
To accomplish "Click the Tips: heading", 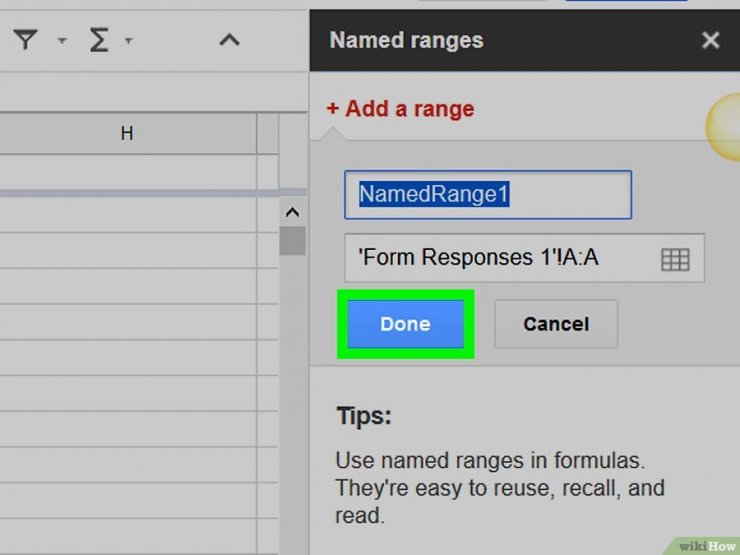I will click(364, 416).
